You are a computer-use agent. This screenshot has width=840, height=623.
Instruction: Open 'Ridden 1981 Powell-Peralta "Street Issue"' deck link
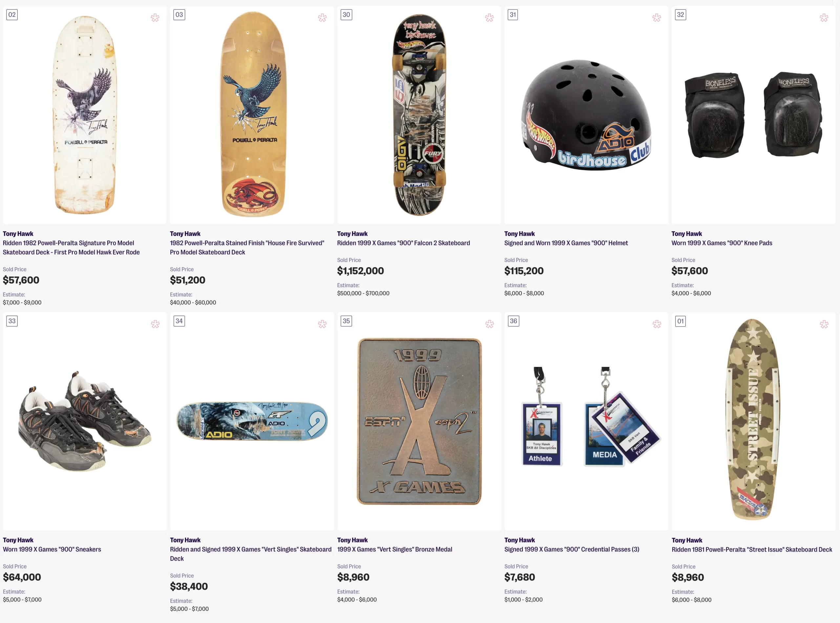pos(751,550)
